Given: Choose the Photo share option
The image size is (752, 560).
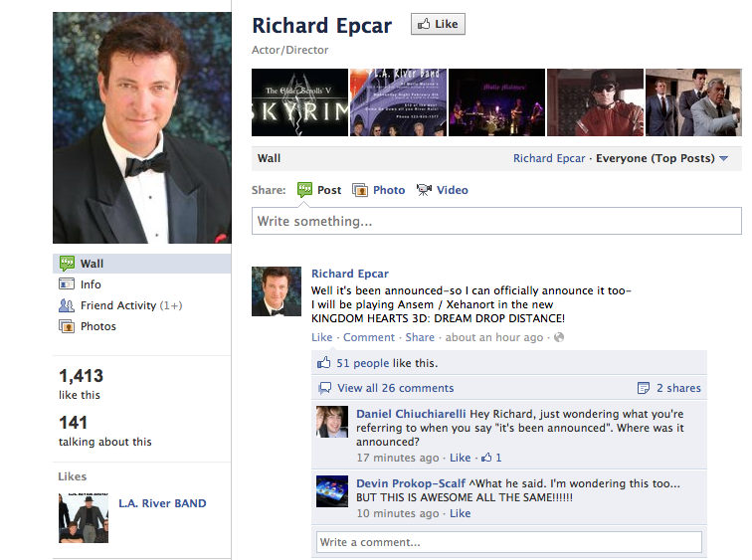Looking at the screenshot, I should (389, 190).
